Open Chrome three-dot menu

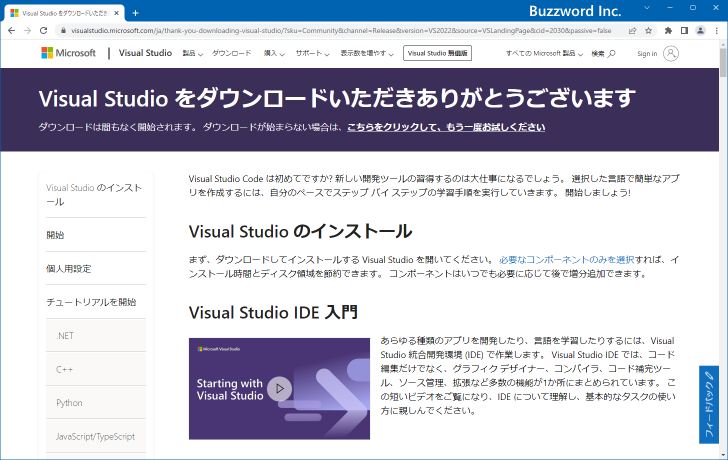(x=717, y=31)
